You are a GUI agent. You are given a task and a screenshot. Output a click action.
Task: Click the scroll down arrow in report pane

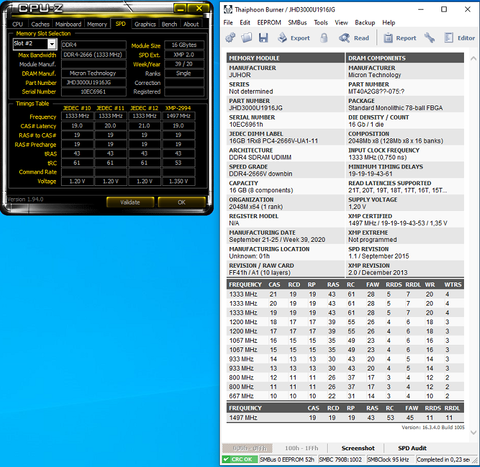tap(473, 432)
